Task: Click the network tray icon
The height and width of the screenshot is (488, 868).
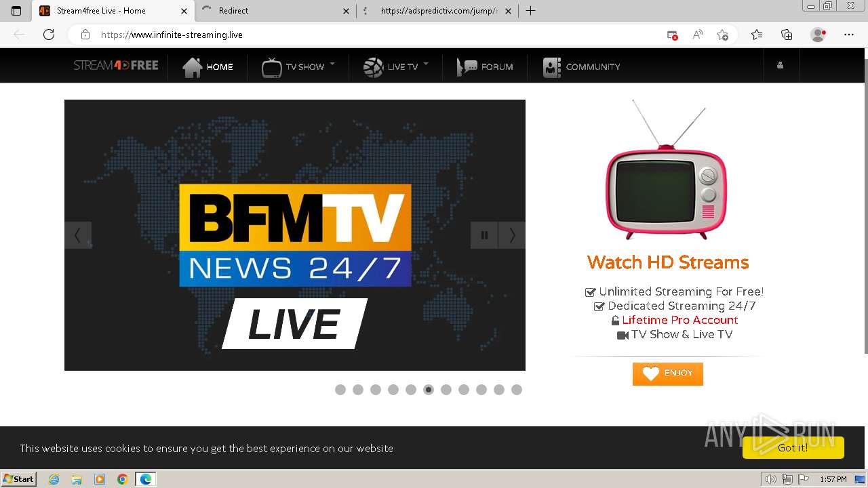Action: click(x=787, y=479)
